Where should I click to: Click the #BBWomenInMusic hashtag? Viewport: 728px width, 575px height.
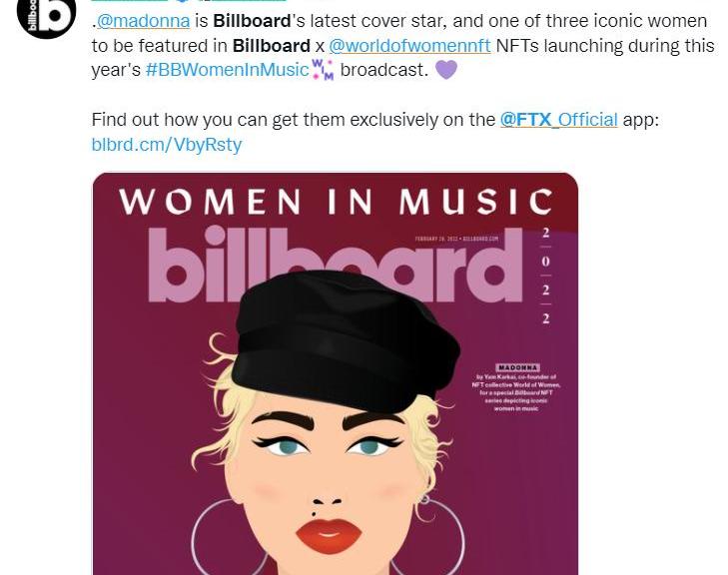(227, 70)
